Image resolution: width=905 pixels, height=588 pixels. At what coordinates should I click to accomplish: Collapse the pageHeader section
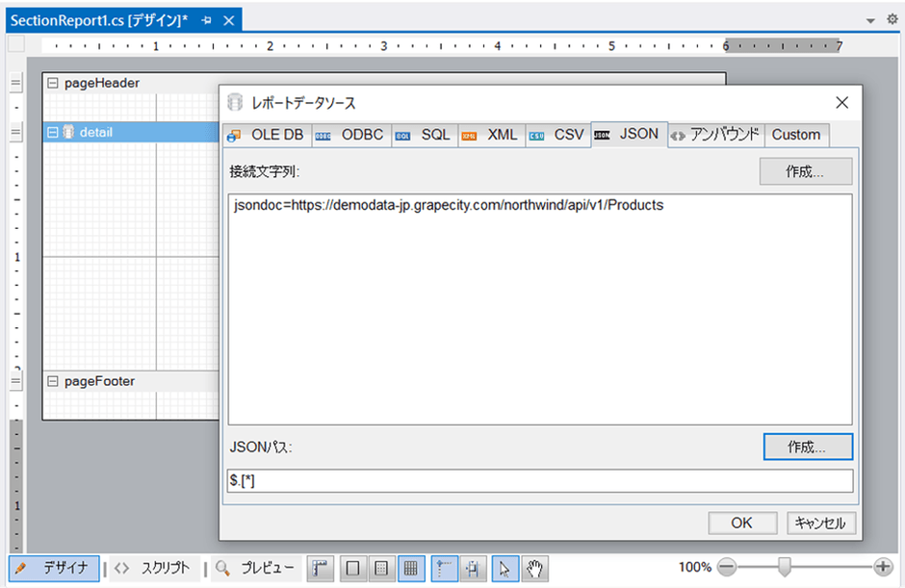point(53,83)
